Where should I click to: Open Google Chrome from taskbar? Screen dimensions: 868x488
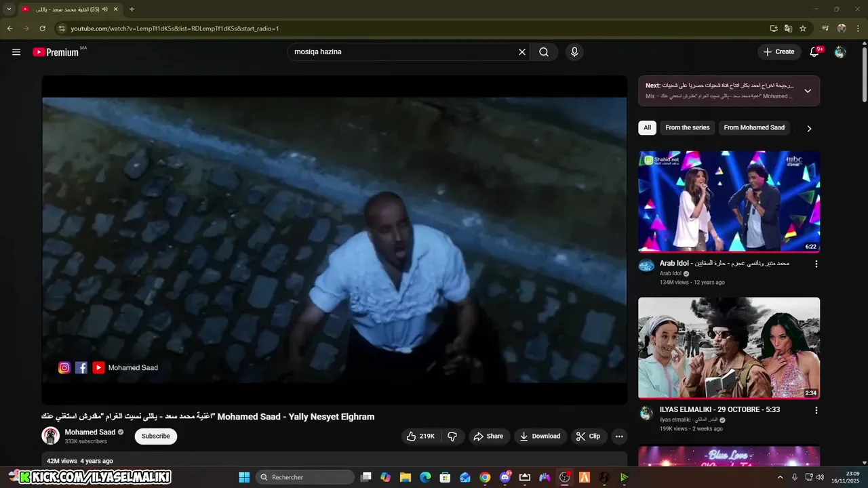(x=485, y=477)
